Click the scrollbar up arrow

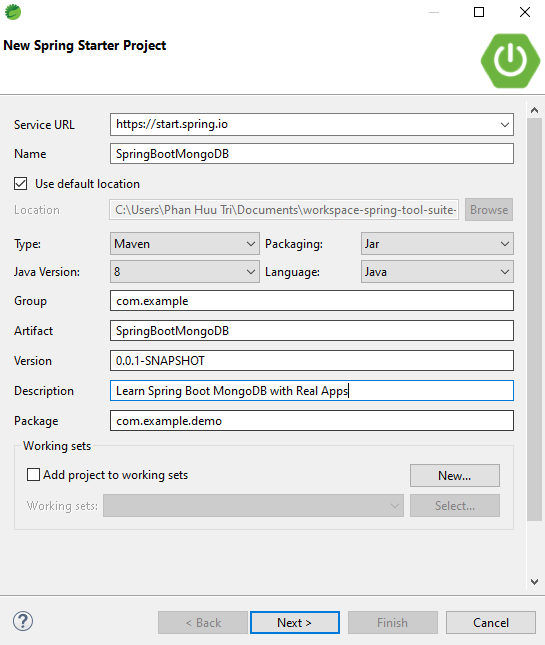(534, 110)
